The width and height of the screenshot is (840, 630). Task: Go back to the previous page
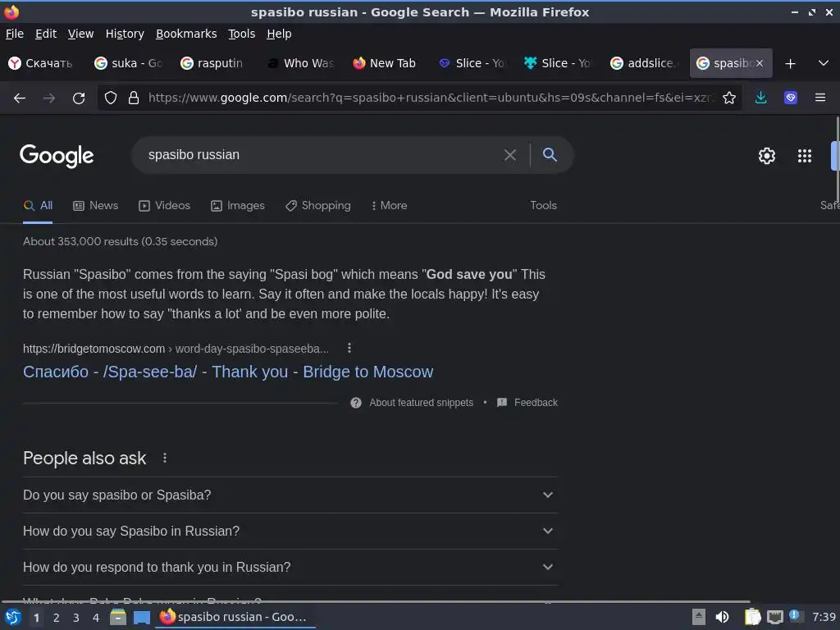pyautogui.click(x=20, y=98)
